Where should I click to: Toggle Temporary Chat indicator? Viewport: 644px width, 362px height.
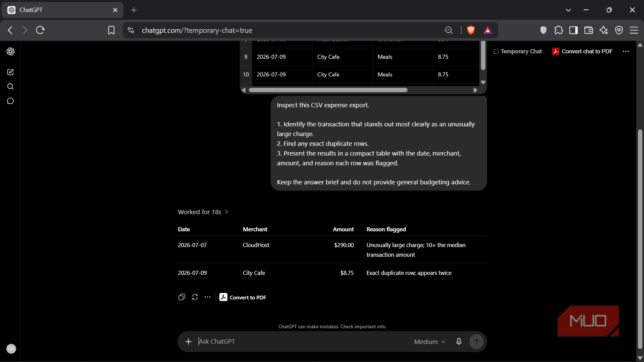(518, 51)
